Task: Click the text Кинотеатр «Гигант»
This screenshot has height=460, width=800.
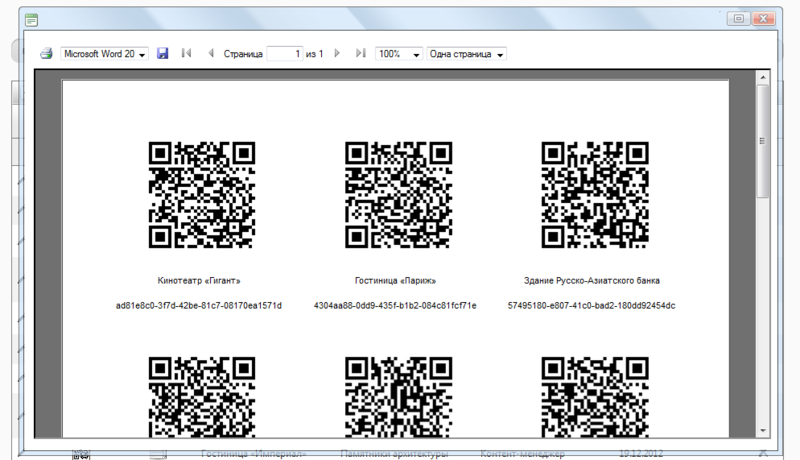Action: click(x=199, y=280)
